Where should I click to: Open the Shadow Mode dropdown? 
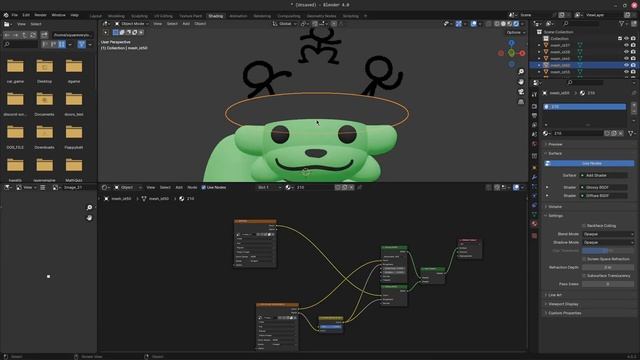[x=608, y=242]
